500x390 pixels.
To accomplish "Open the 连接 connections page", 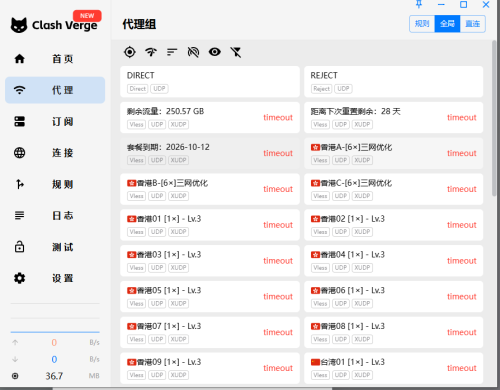I will 55,153.
